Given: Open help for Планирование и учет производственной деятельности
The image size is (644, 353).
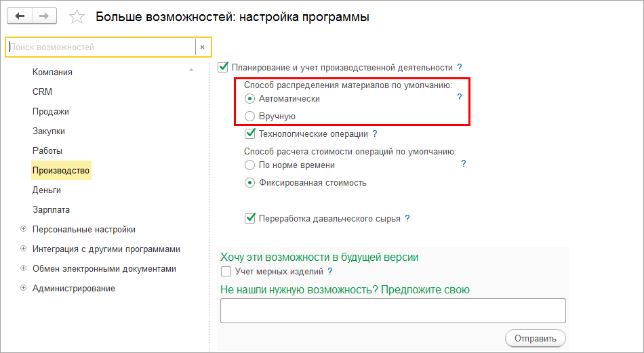Looking at the screenshot, I should click(460, 67).
